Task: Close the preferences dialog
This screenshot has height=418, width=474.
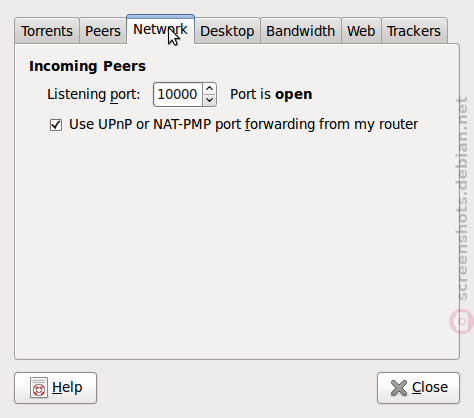Action: (x=418, y=388)
